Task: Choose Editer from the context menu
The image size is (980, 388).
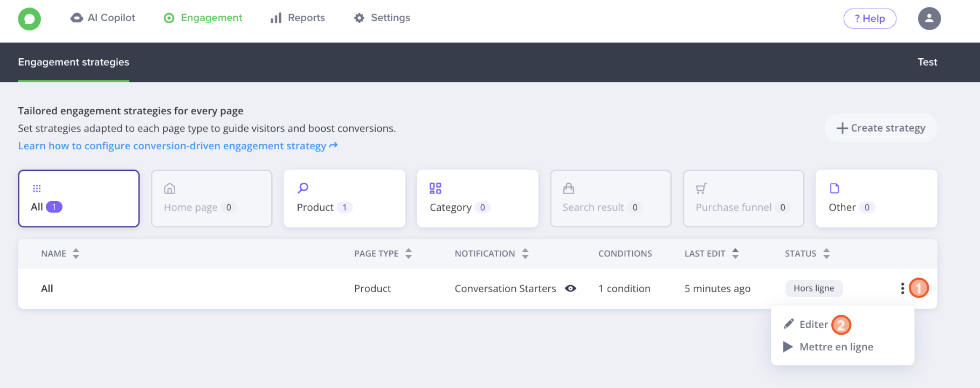Action: 813,324
